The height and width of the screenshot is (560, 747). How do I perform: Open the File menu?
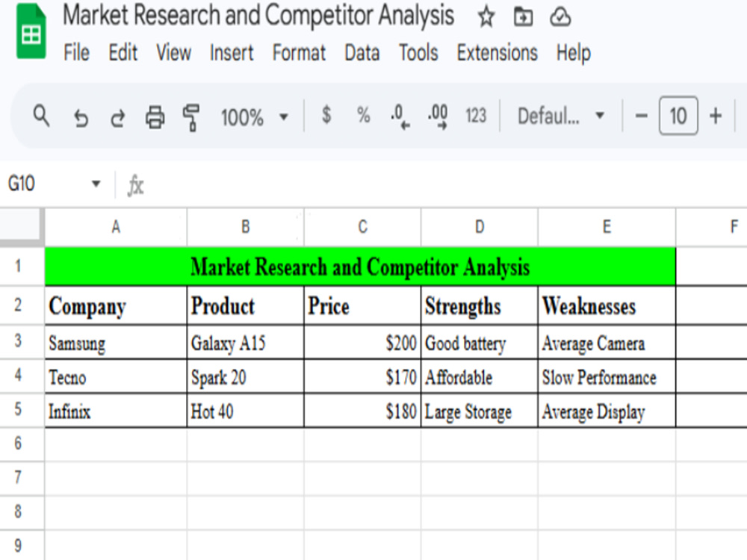pyautogui.click(x=76, y=52)
